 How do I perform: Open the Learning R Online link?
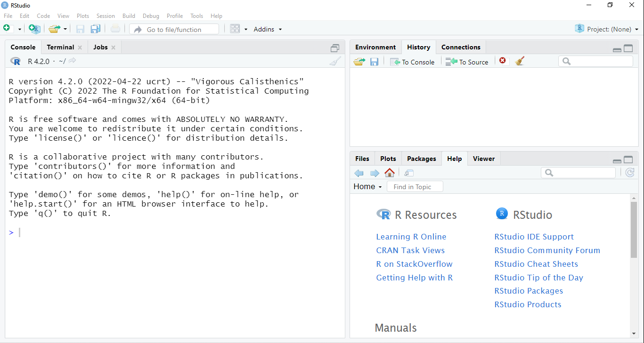(x=411, y=237)
